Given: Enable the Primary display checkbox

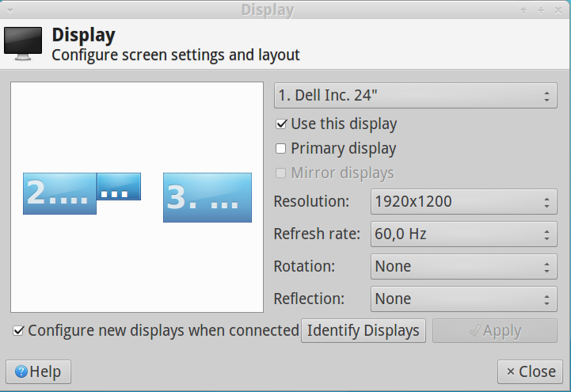Looking at the screenshot, I should (281, 148).
